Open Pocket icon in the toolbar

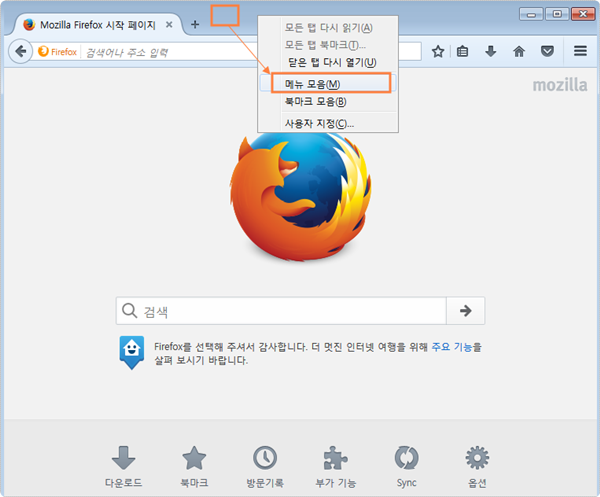tap(547, 51)
